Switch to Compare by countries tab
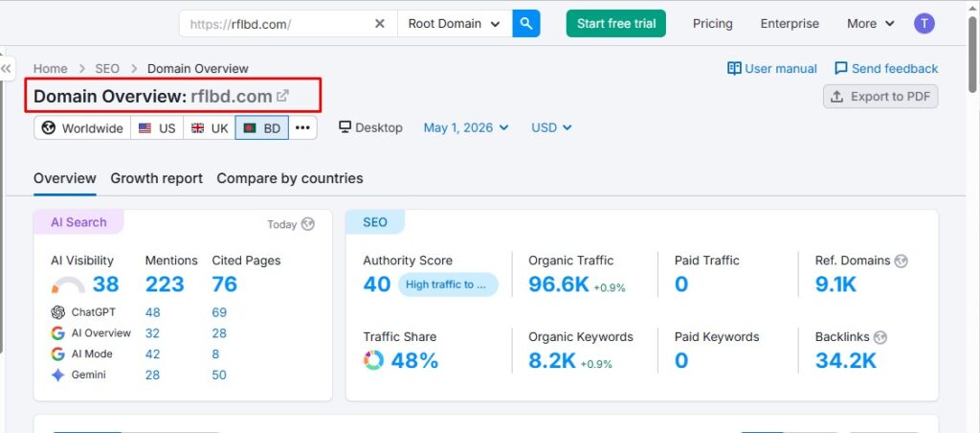 (290, 178)
